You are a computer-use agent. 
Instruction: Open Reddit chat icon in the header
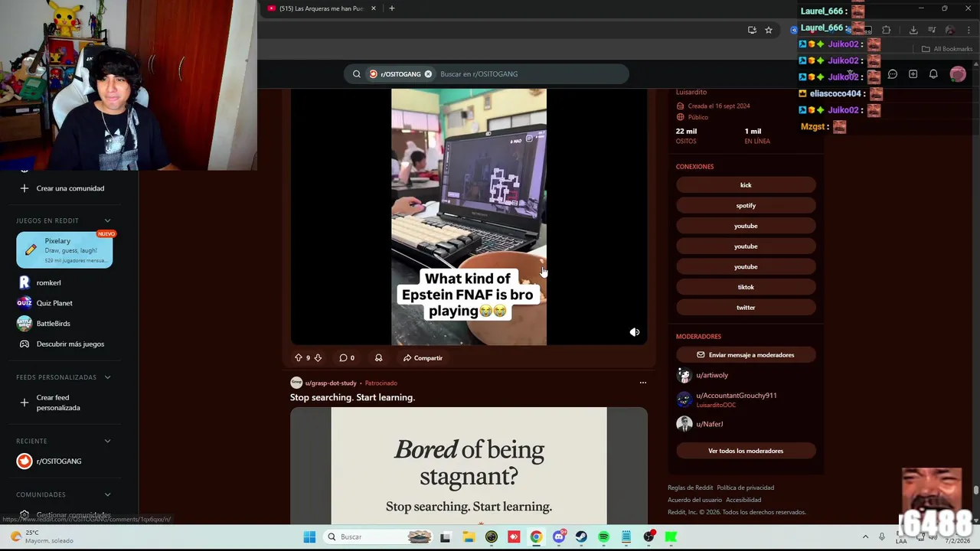[892, 74]
